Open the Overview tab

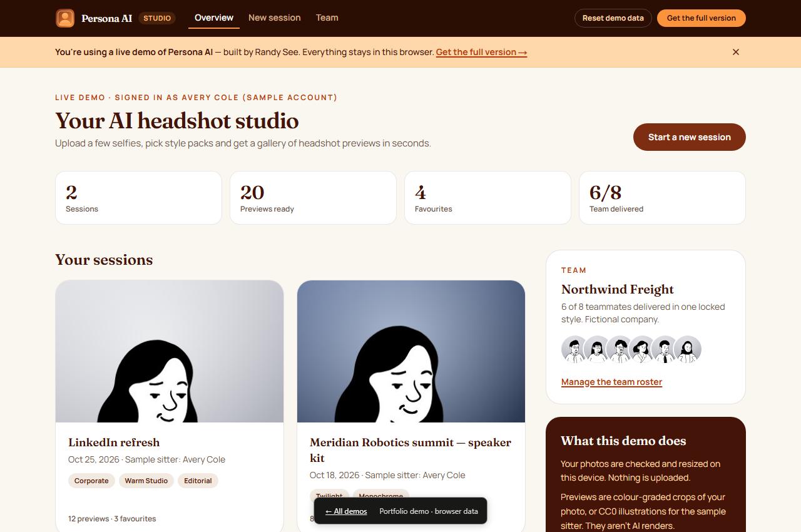pos(214,18)
